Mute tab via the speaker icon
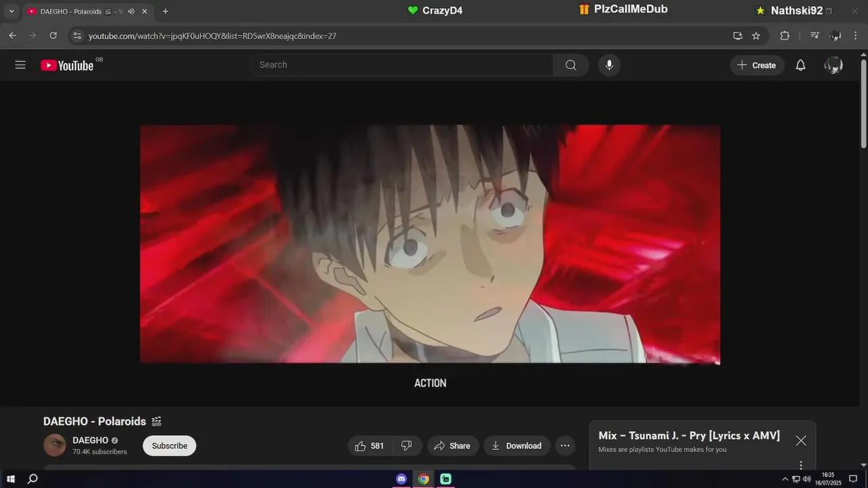The height and width of the screenshot is (488, 868). pos(131,12)
